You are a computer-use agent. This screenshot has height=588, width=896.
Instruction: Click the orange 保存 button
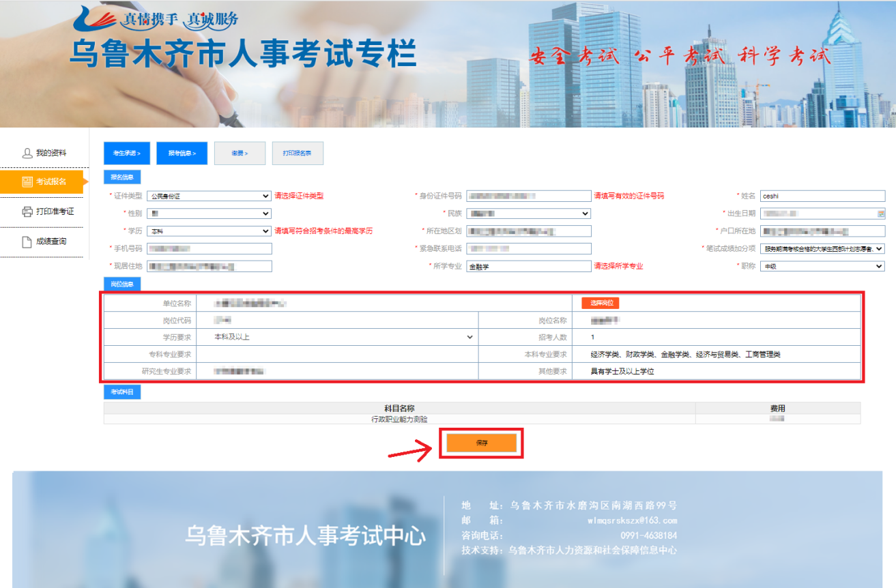pyautogui.click(x=482, y=443)
